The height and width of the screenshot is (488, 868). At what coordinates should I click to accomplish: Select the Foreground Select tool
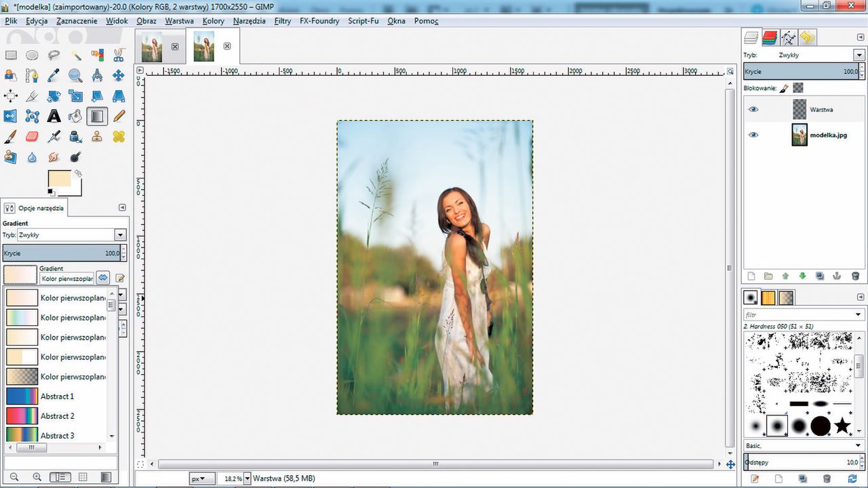pos(11,75)
